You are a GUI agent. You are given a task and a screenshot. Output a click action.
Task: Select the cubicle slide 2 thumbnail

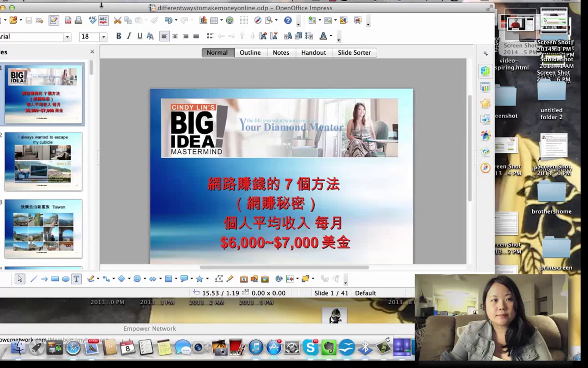click(x=43, y=161)
